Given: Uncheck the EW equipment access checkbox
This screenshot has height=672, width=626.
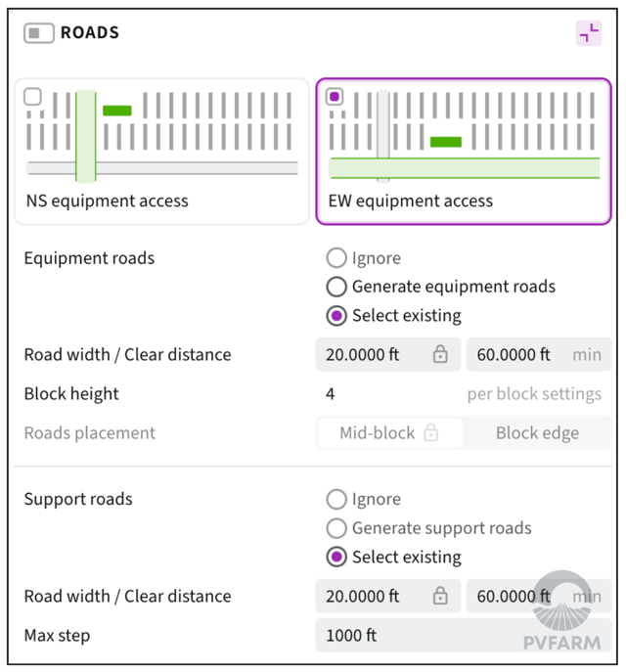Looking at the screenshot, I should 335,97.
